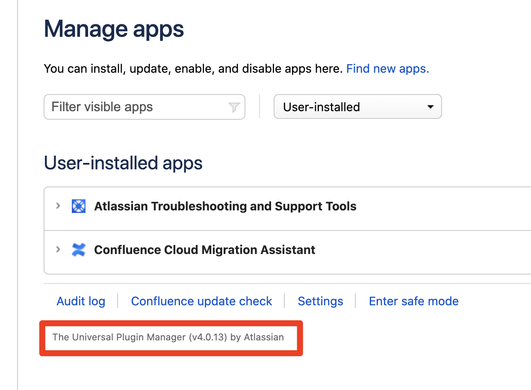Open the Audit log link
Screen dimensions: 531x390
81,301
